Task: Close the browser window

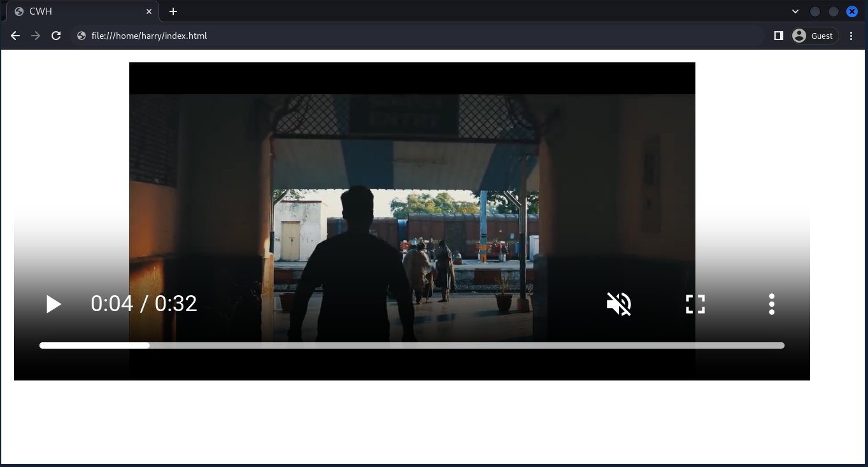Action: pyautogui.click(x=852, y=11)
